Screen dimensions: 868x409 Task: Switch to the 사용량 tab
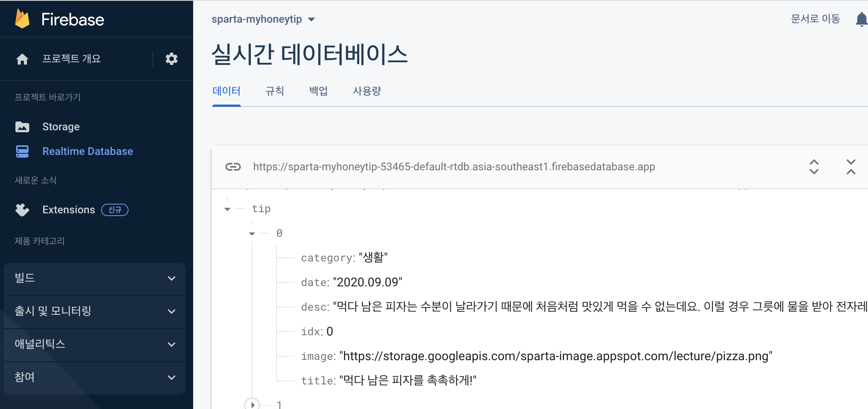[x=367, y=91]
